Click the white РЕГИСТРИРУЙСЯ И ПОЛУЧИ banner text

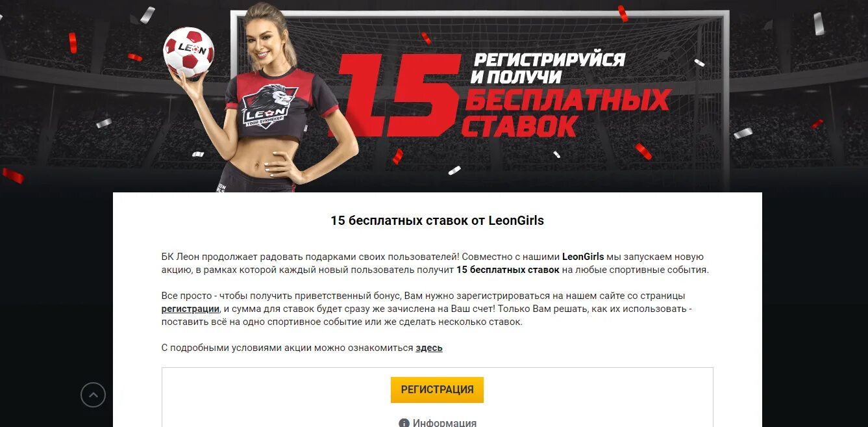(x=547, y=68)
